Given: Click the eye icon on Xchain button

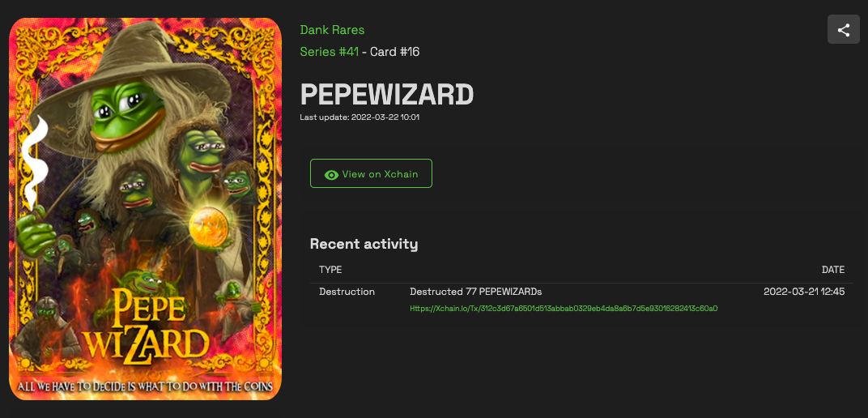Looking at the screenshot, I should (x=332, y=174).
